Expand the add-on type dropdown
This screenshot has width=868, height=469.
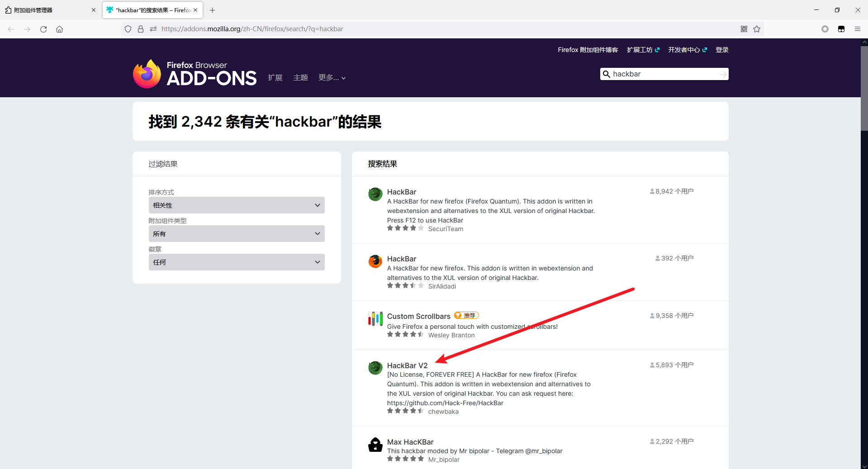click(237, 233)
